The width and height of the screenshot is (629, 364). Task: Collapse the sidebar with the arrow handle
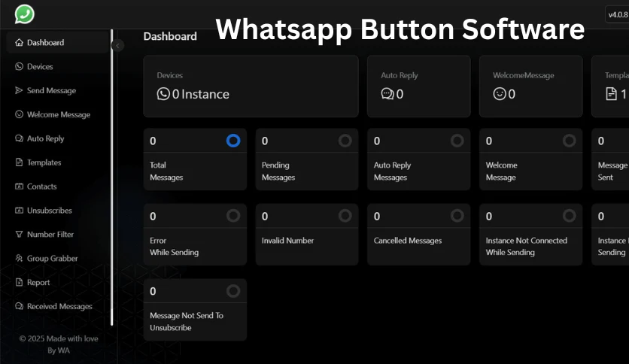(x=118, y=46)
